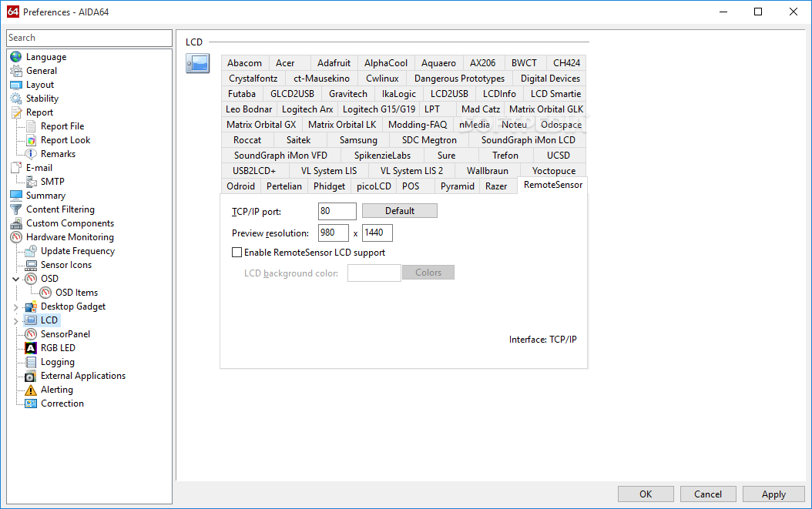Image resolution: width=812 pixels, height=509 pixels.
Task: Open the SoundGraph iMon VFD tab
Action: coord(280,156)
